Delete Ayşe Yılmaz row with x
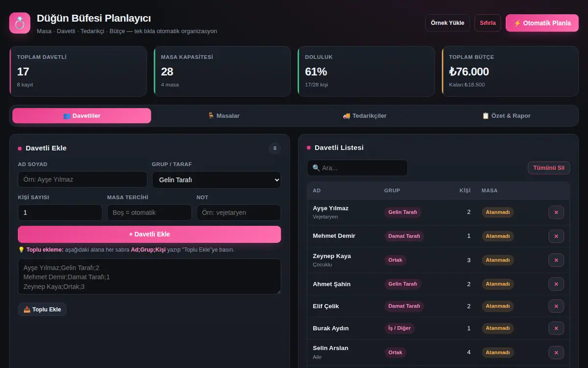The width and height of the screenshot is (588, 368). [556, 212]
